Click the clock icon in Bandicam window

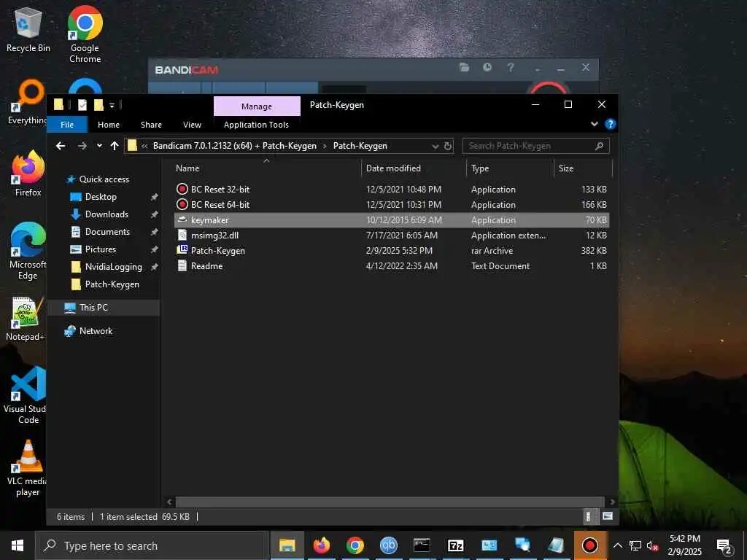coord(487,68)
